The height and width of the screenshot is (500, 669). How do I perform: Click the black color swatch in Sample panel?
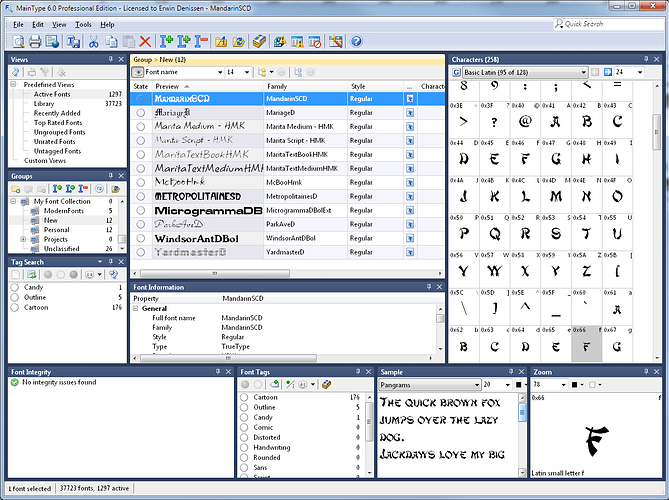click(518, 384)
